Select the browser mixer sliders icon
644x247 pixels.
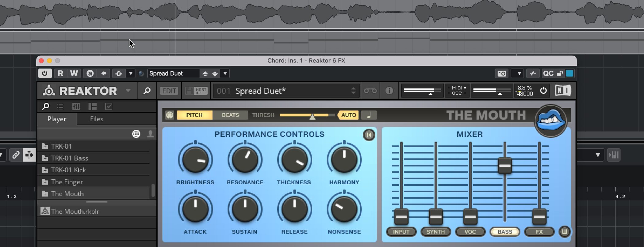[x=76, y=107]
